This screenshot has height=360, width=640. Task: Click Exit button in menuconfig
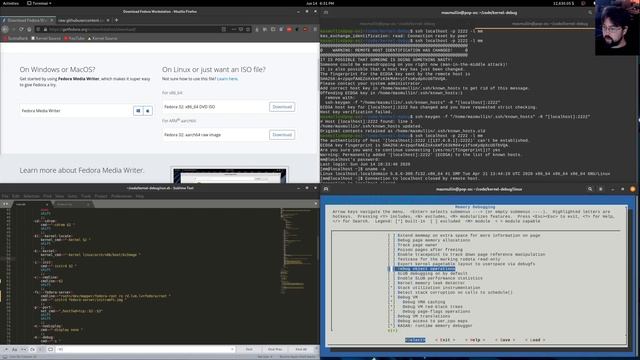(x=445, y=340)
